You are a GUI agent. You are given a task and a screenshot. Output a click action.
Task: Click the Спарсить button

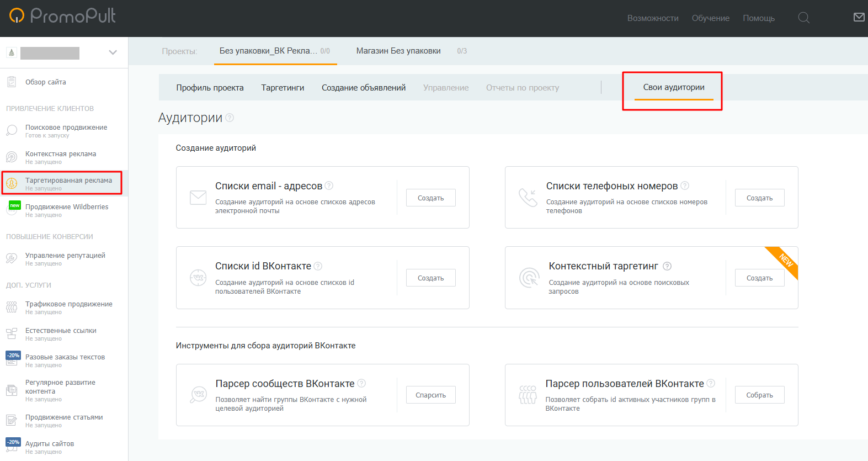click(431, 395)
